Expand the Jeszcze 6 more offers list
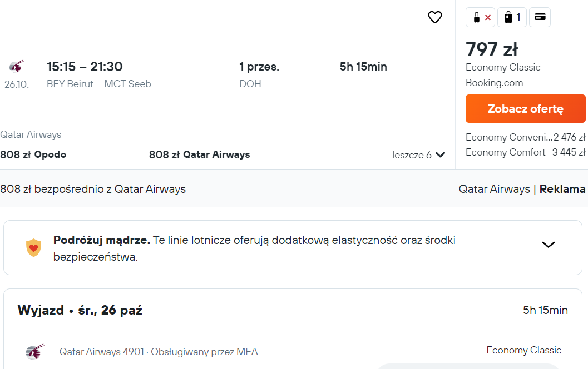This screenshot has height=369, width=588. [x=418, y=154]
